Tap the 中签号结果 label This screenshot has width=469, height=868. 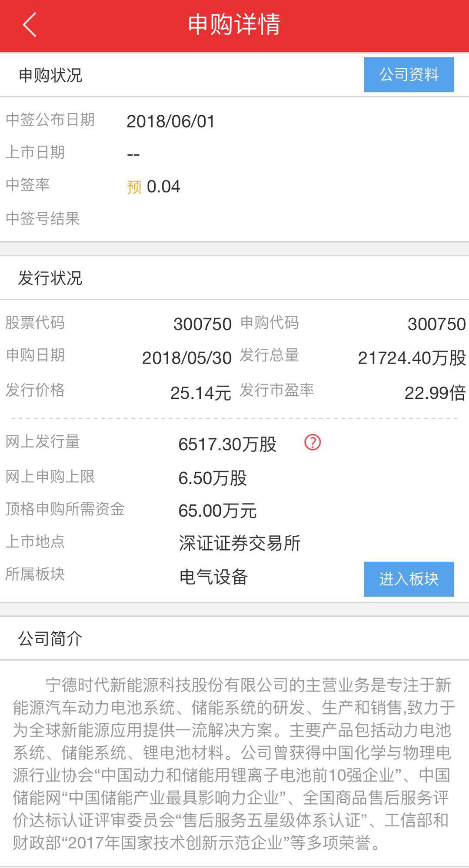(43, 218)
